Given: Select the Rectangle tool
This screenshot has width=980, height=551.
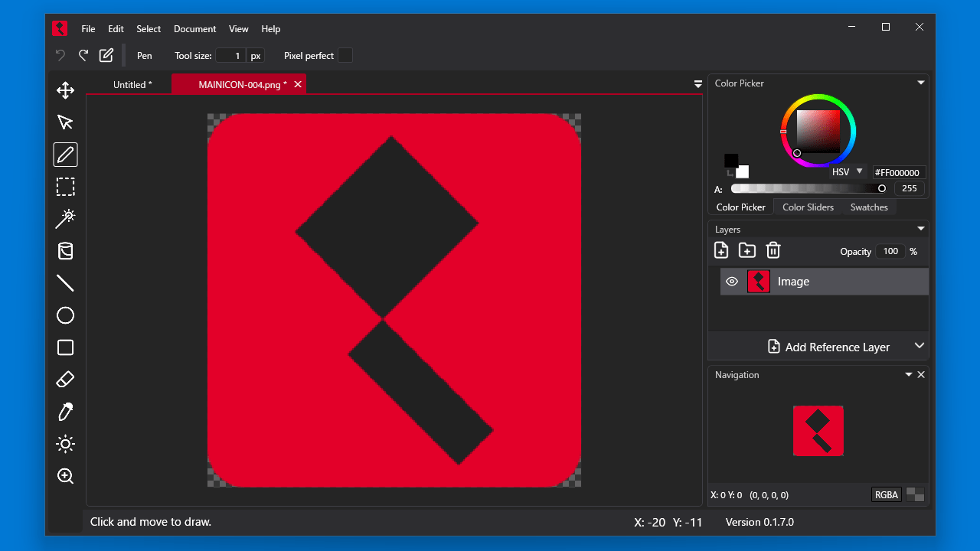Looking at the screenshot, I should (x=65, y=347).
